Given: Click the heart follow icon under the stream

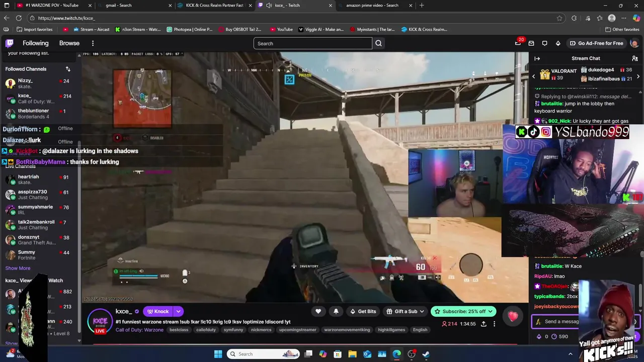Looking at the screenshot, I should click(318, 311).
